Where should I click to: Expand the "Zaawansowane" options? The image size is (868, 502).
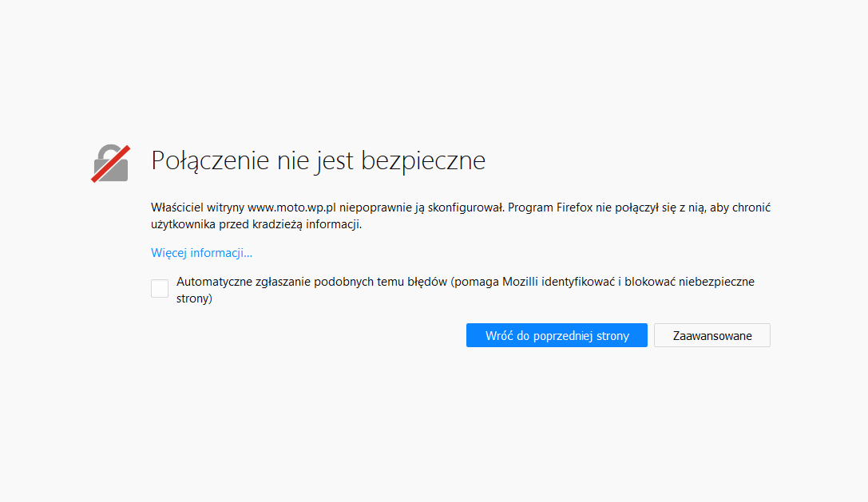click(x=711, y=336)
